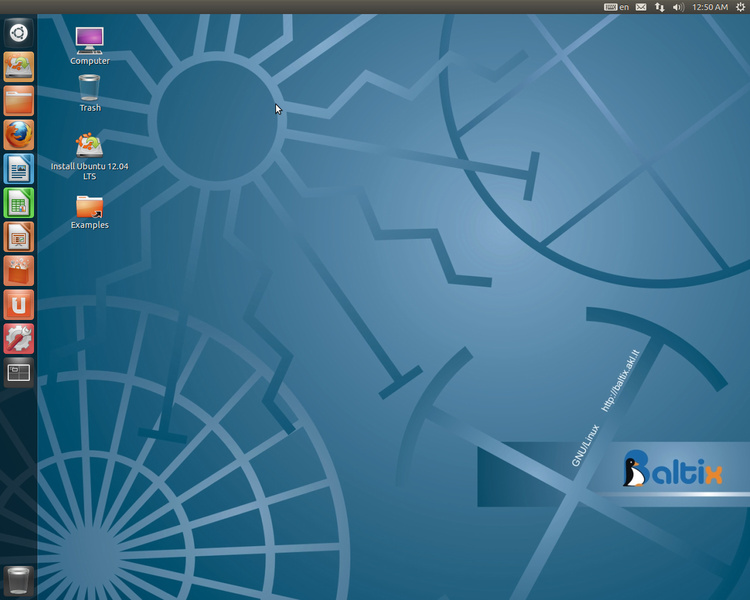
Task: Open the session power gear menu
Action: click(740, 7)
